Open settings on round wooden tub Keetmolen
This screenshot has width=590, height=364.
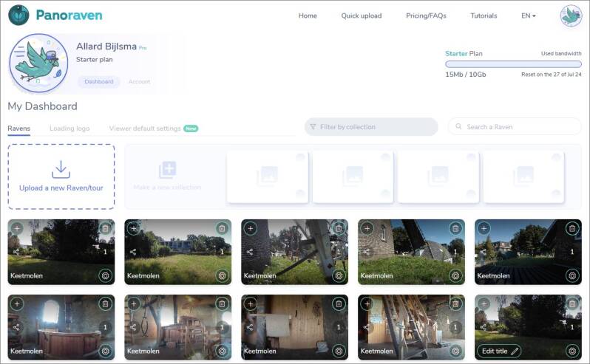[x=105, y=351]
